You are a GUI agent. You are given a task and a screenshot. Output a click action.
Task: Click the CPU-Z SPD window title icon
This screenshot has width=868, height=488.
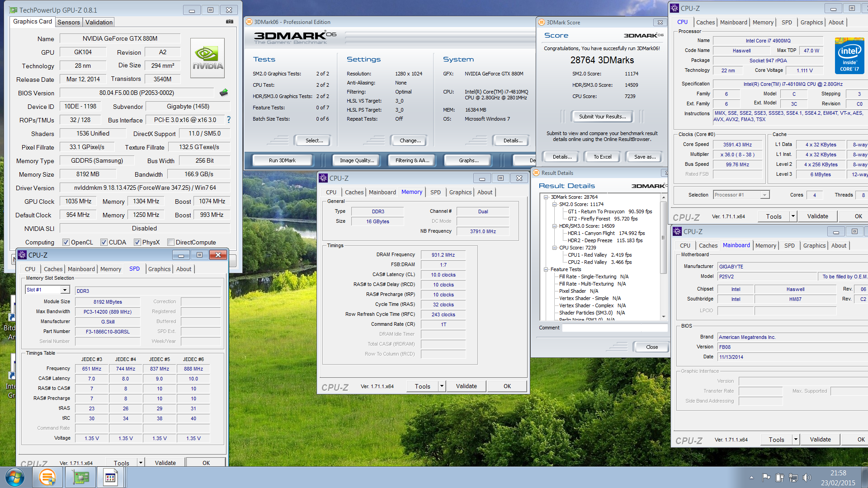(x=22, y=255)
